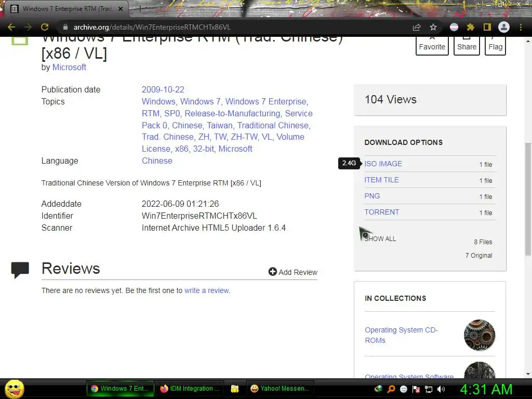
Task: Click the 8 Files count
Action: coord(483,242)
